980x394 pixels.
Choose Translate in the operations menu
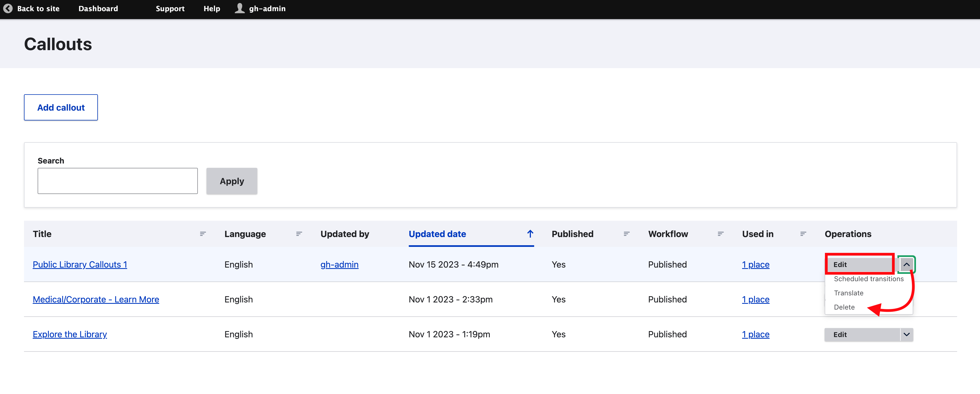click(x=848, y=293)
